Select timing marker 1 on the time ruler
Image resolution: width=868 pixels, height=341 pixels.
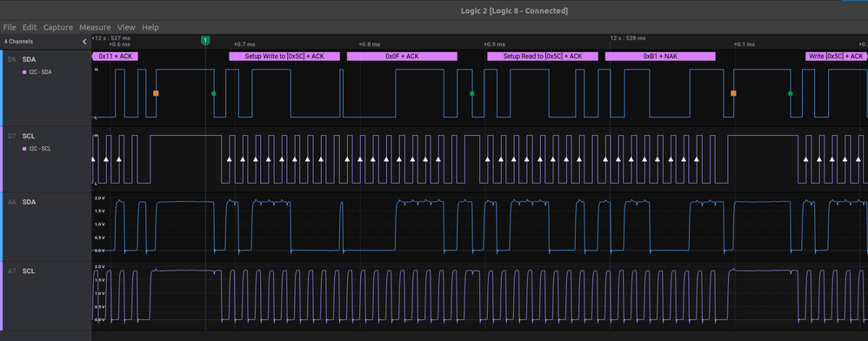[205, 40]
